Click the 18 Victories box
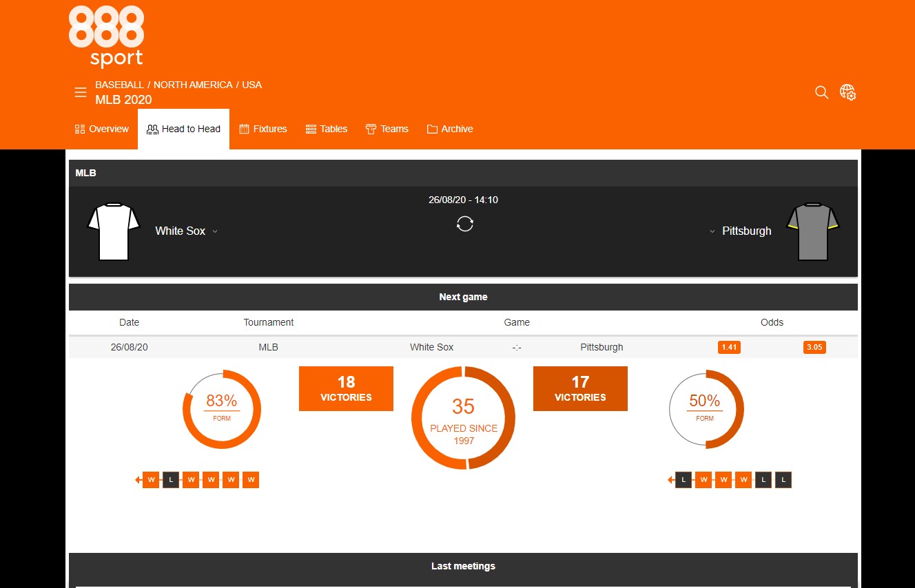This screenshot has width=915, height=588. pos(346,388)
